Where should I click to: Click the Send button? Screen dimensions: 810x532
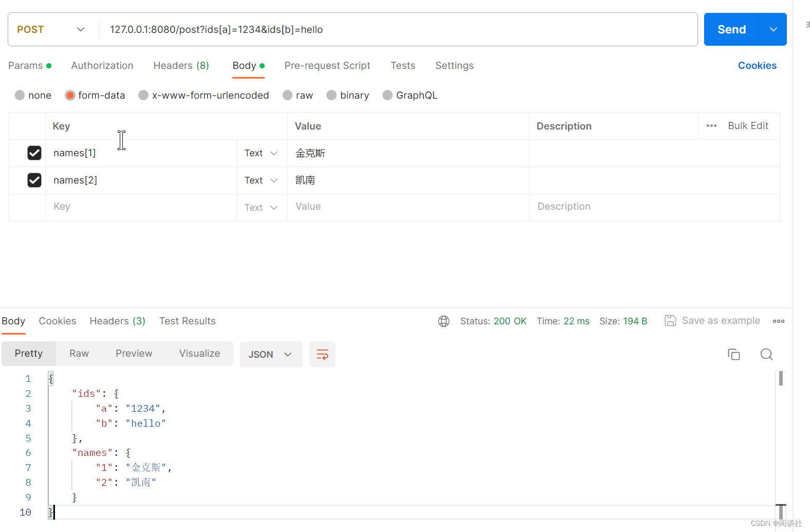pyautogui.click(x=732, y=29)
